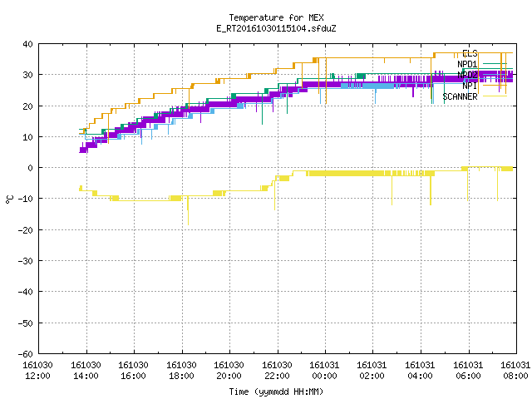Click the yellow SCANNER legend line sample
This screenshot has height=399, width=532.
pyautogui.click(x=495, y=96)
